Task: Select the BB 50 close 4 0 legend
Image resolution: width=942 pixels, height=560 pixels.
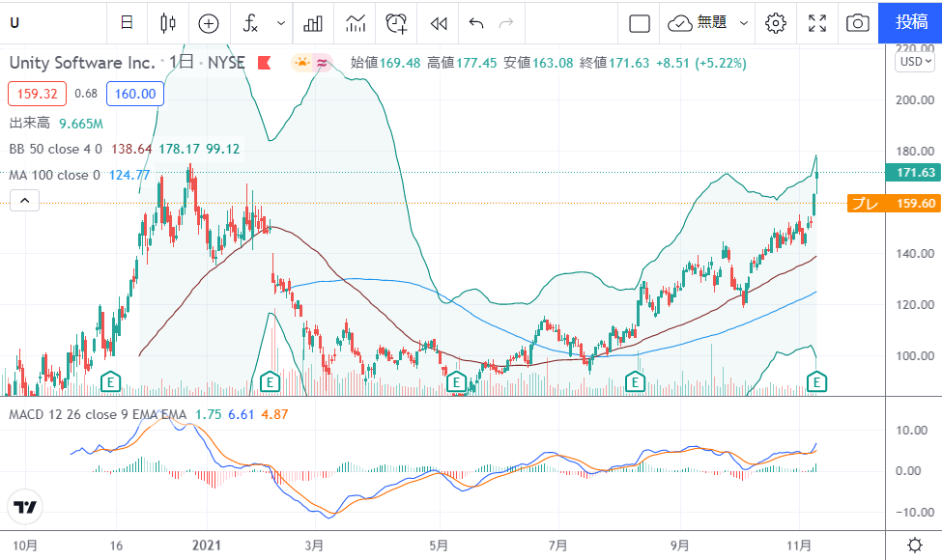Action: click(56, 149)
